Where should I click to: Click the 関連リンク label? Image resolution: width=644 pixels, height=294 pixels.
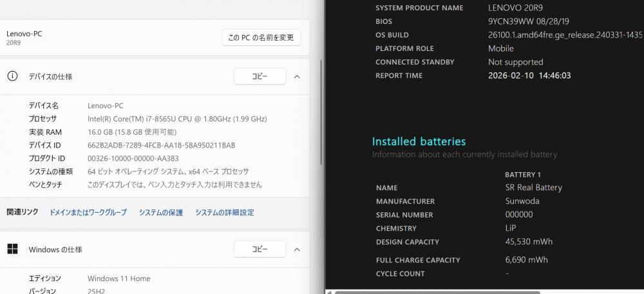pos(23,212)
